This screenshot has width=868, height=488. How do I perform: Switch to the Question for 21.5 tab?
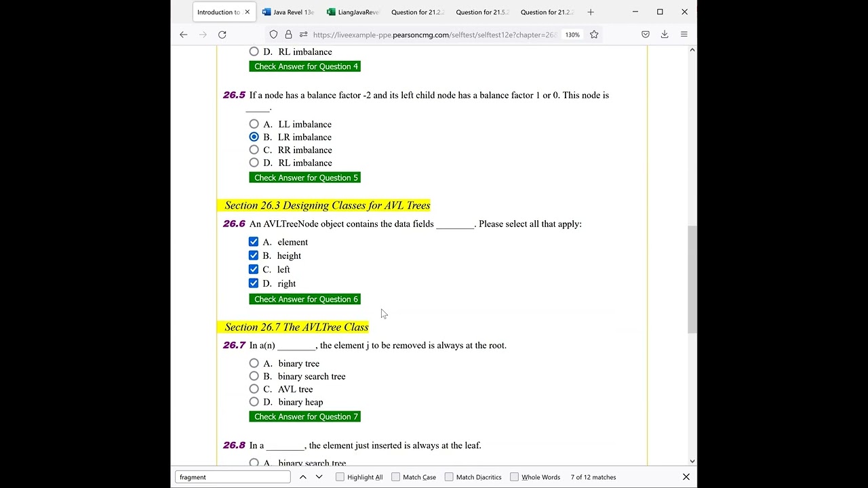point(482,12)
